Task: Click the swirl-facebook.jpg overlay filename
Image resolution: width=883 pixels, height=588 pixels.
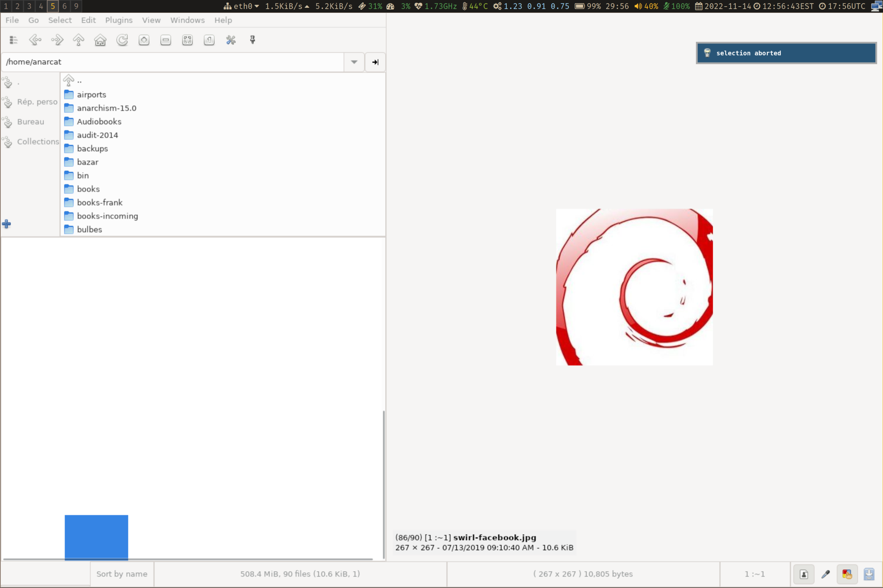Action: (x=494, y=538)
